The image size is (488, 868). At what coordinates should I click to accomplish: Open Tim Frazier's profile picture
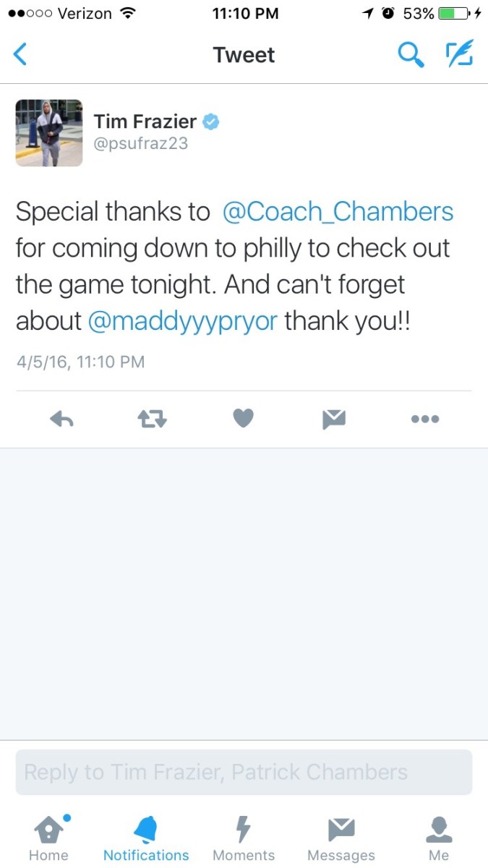[49, 133]
